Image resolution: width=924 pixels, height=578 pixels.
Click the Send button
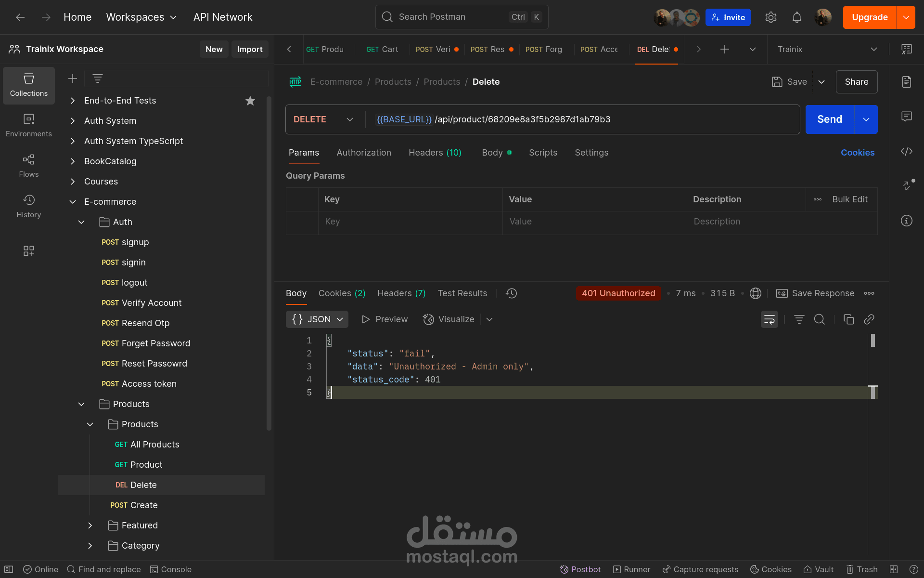tap(829, 119)
